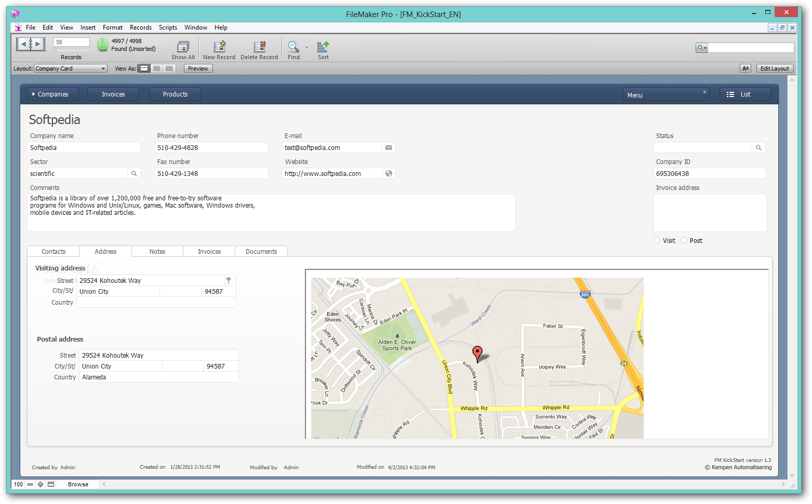Go to next record with book arrow
This screenshot has width=812, height=504.
pos(37,44)
